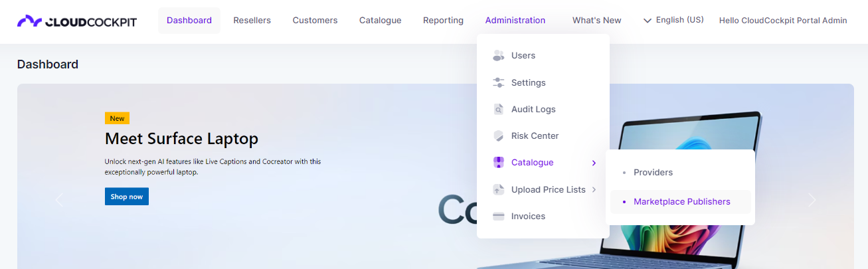868x269 pixels.
Task: Open the Dashboard tab
Action: 189,21
